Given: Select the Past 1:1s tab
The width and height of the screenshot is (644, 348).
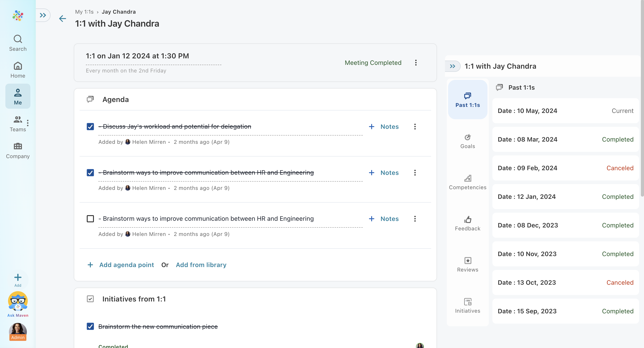Looking at the screenshot, I should [x=467, y=100].
